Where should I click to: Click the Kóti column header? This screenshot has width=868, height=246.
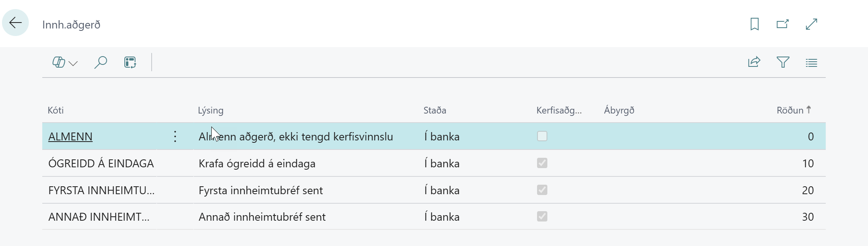[56, 110]
